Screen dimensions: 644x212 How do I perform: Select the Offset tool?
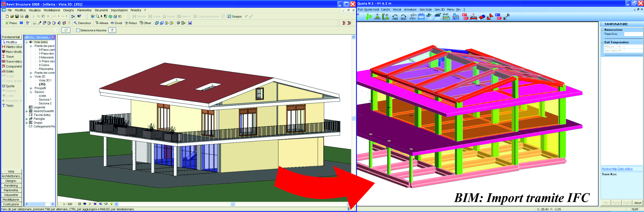pos(145,23)
